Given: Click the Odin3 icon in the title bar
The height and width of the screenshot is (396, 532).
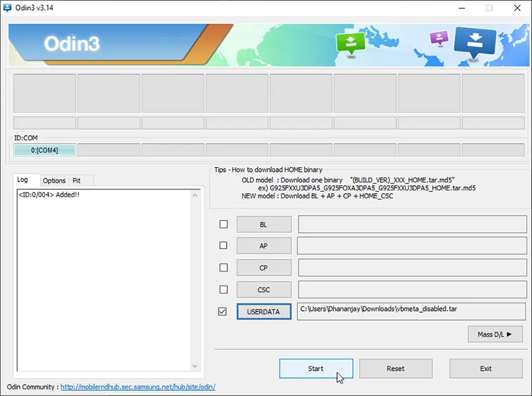Looking at the screenshot, I should point(9,8).
